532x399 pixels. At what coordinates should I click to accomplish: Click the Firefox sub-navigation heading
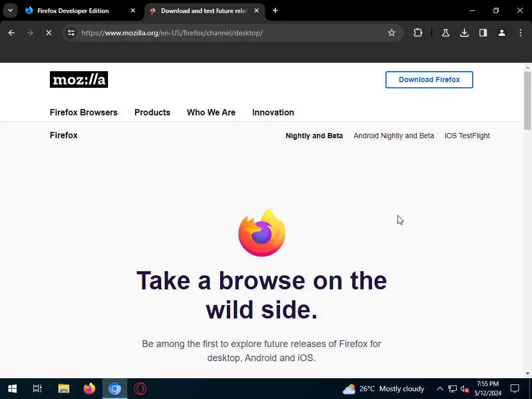click(64, 136)
